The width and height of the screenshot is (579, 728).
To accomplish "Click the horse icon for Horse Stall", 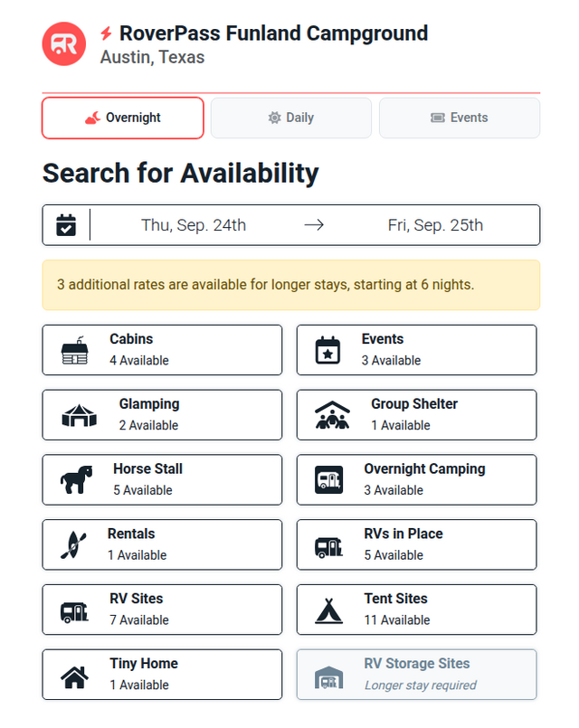I will (x=76, y=479).
